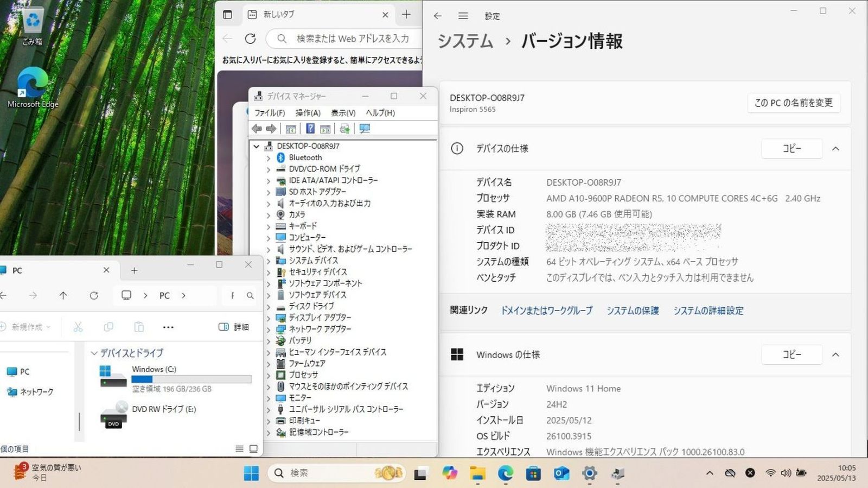Open more options ellipsis in File Explorer
The height and width of the screenshot is (488, 868).
pos(168,327)
